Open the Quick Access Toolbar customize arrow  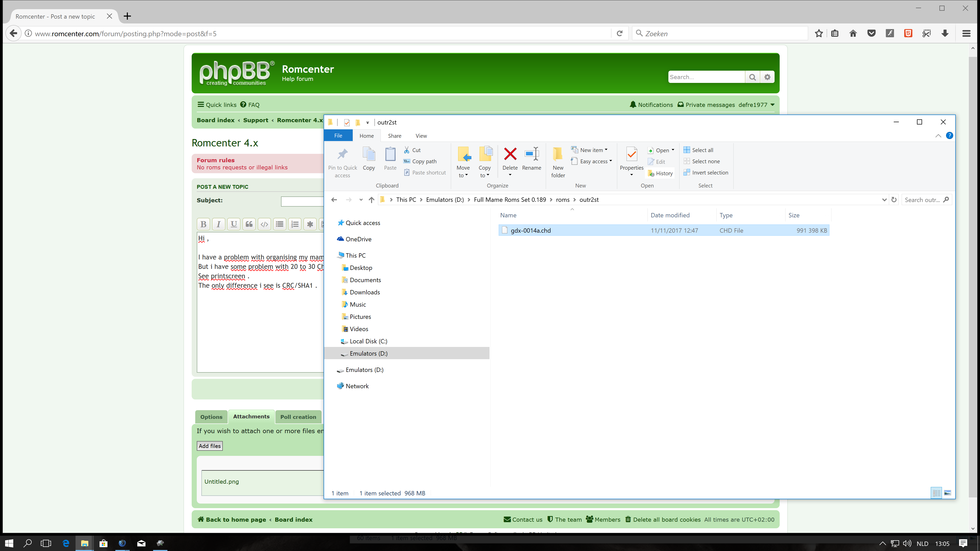coord(367,122)
